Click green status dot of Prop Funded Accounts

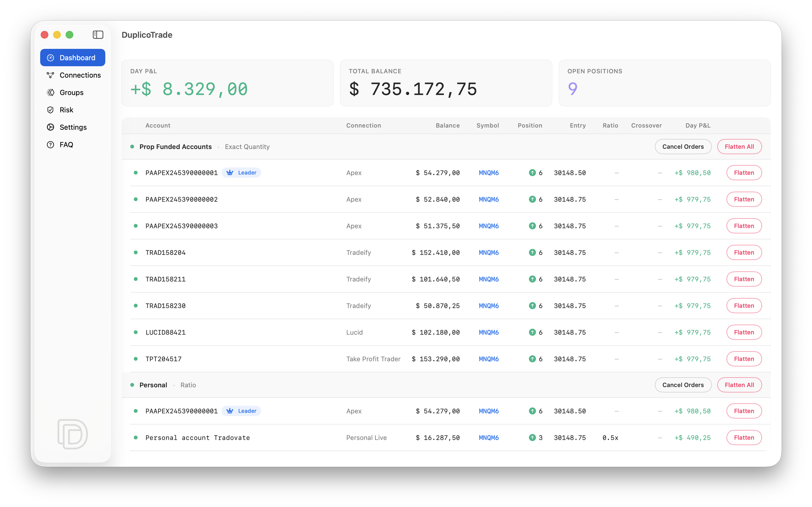(x=132, y=147)
